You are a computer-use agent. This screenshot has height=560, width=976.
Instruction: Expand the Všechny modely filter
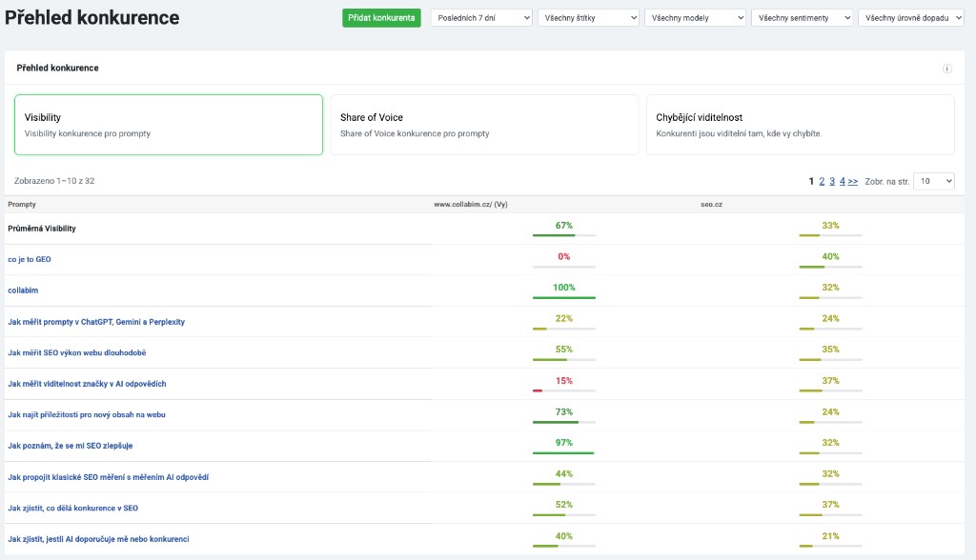click(695, 18)
